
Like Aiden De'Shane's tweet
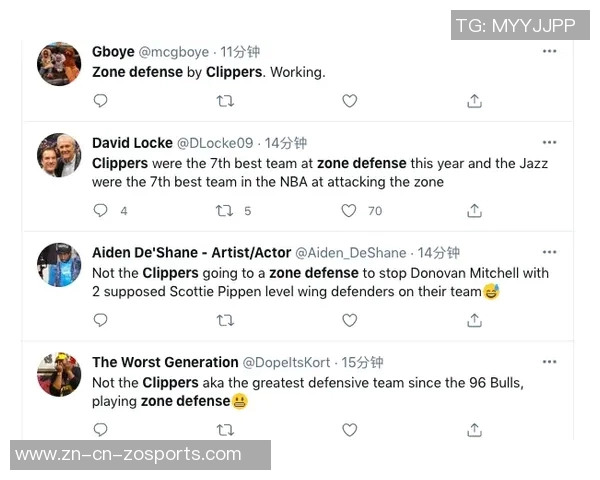[x=349, y=320]
